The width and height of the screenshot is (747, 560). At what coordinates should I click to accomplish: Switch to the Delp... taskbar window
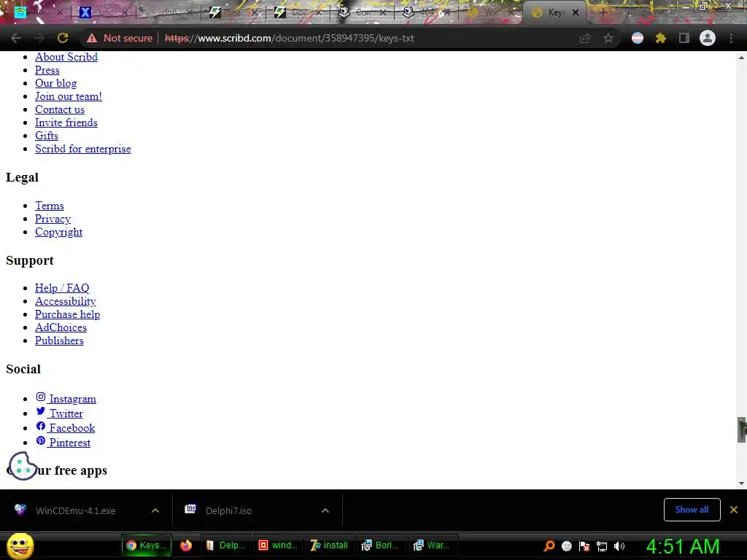click(x=226, y=545)
